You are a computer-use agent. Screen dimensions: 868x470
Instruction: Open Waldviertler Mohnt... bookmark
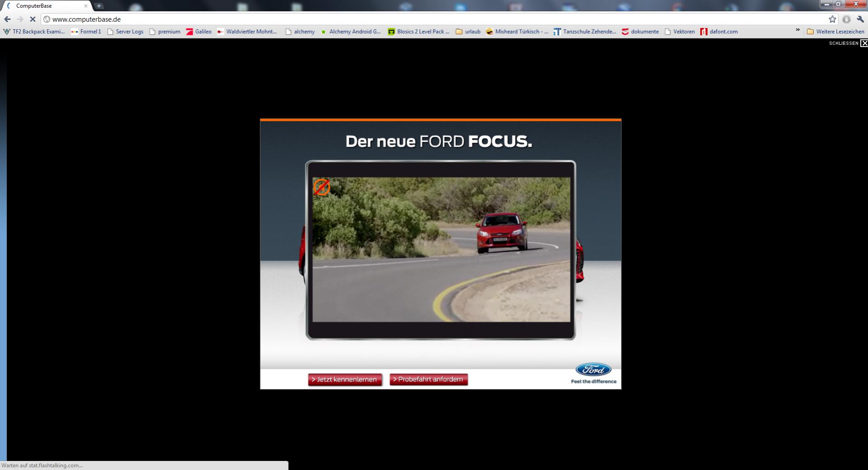[x=247, y=32]
